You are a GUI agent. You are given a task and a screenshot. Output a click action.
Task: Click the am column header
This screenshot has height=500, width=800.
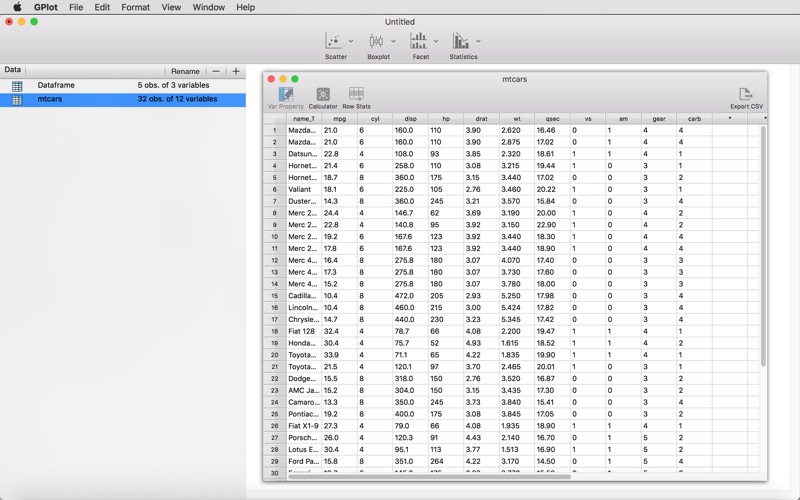tap(623, 119)
